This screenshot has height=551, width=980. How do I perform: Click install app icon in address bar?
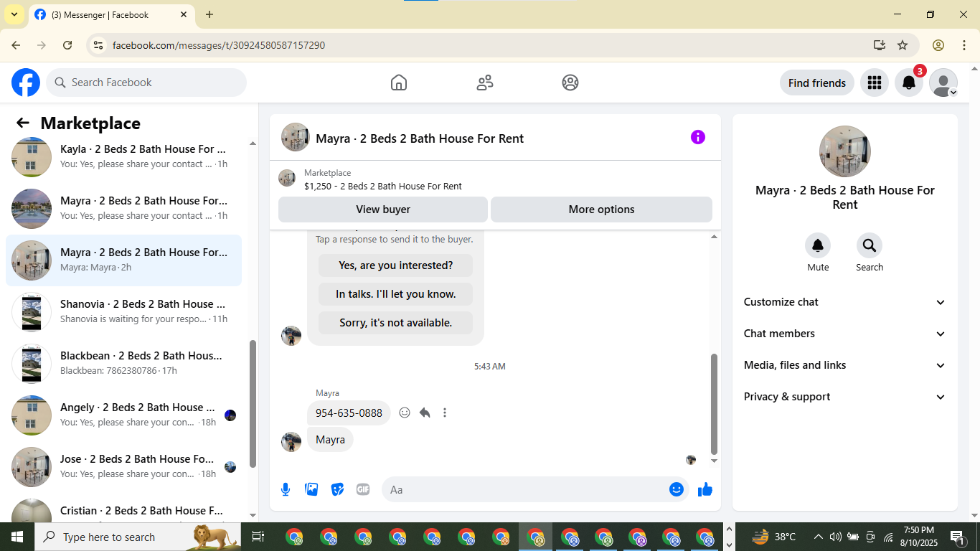(x=880, y=45)
